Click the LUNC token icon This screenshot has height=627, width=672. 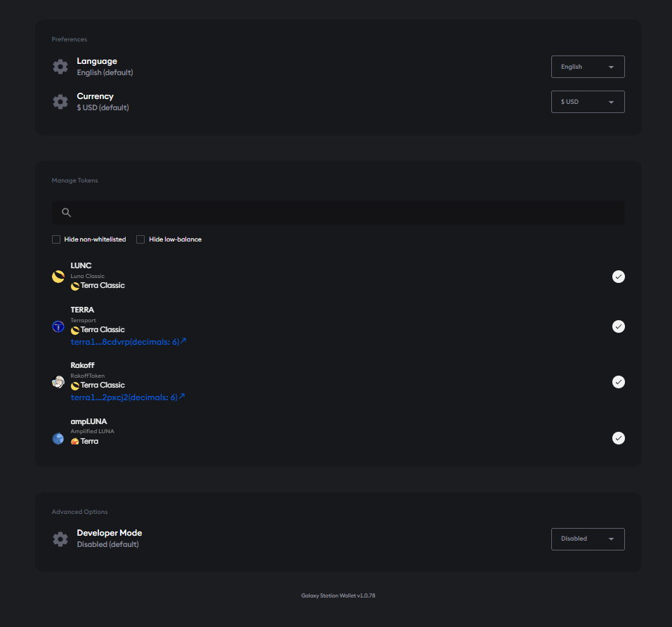click(x=58, y=277)
